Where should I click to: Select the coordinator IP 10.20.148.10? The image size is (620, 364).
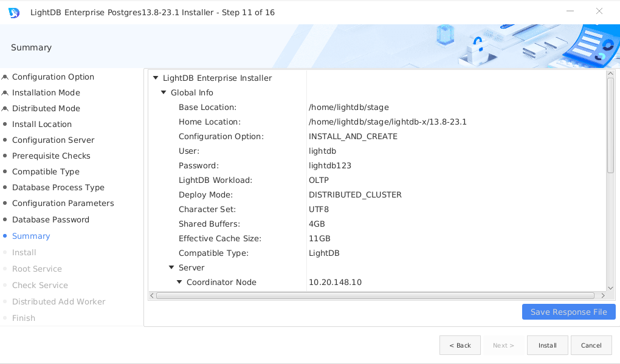(335, 282)
